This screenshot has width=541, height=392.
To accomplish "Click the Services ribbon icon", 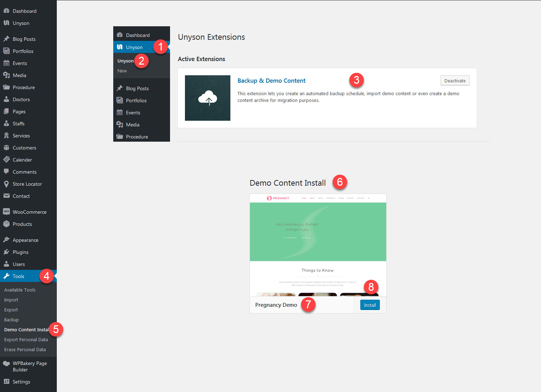I will (x=6, y=136).
